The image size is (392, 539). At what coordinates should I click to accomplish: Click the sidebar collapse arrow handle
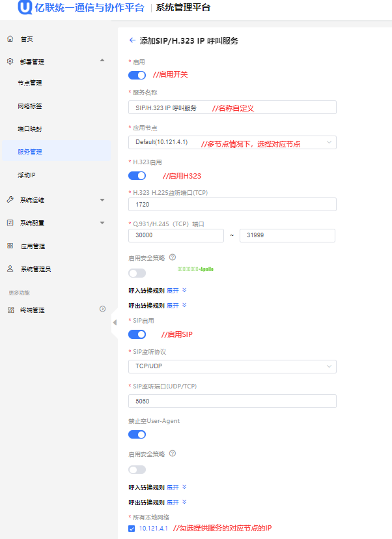click(x=115, y=322)
